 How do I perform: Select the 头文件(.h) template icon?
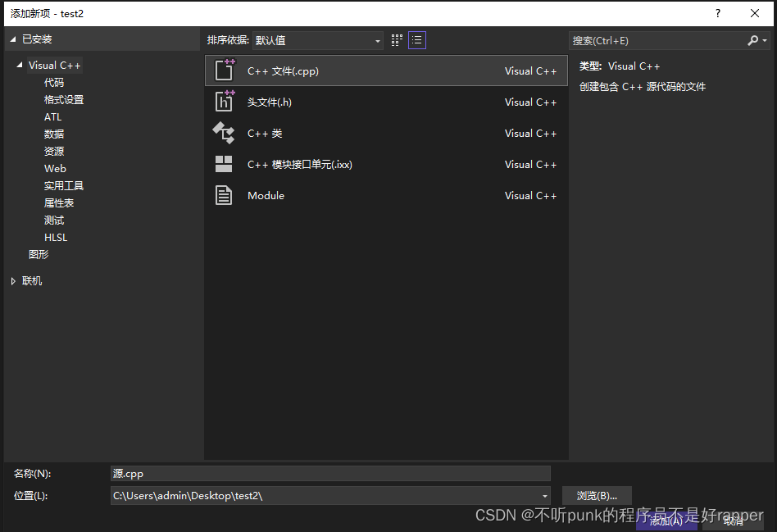point(224,101)
